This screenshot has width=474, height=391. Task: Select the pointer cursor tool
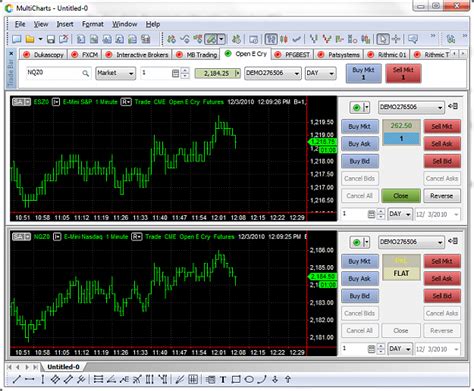coord(383,39)
